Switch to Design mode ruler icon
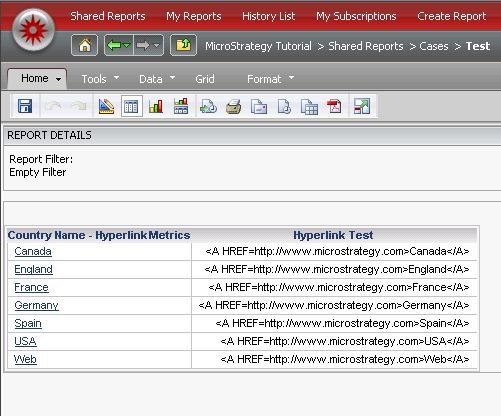501x416 pixels. [x=106, y=106]
